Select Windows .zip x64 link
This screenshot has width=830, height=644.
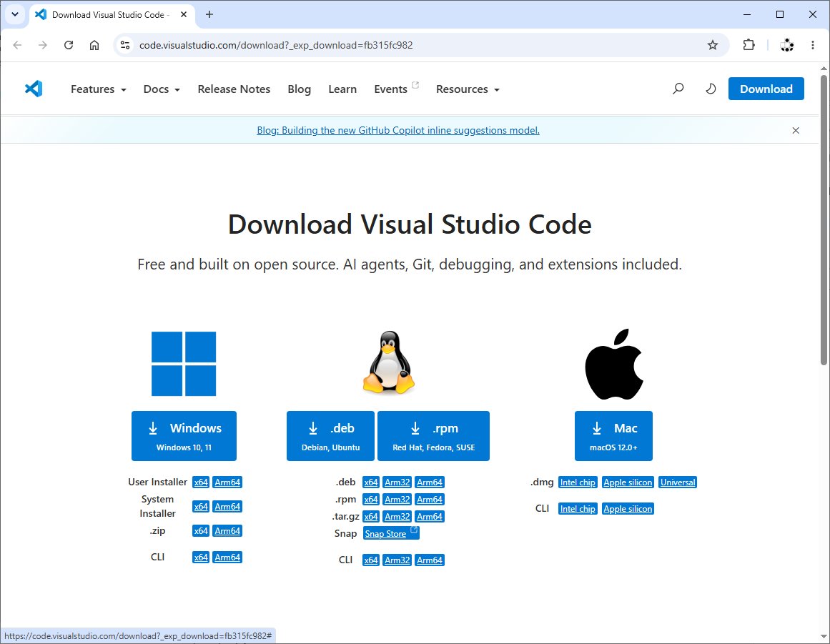(x=201, y=531)
